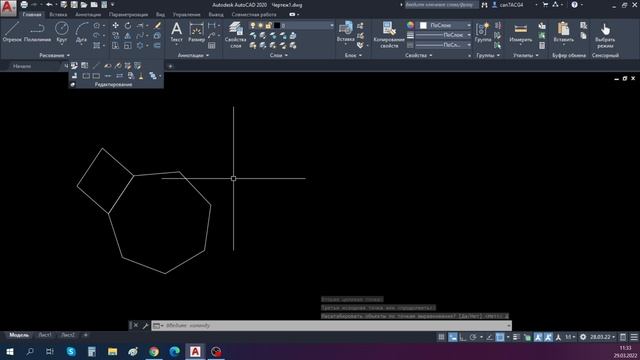Open the ПоСлою lineweight dropdown
The width and height of the screenshot is (640, 360).
click(442, 35)
